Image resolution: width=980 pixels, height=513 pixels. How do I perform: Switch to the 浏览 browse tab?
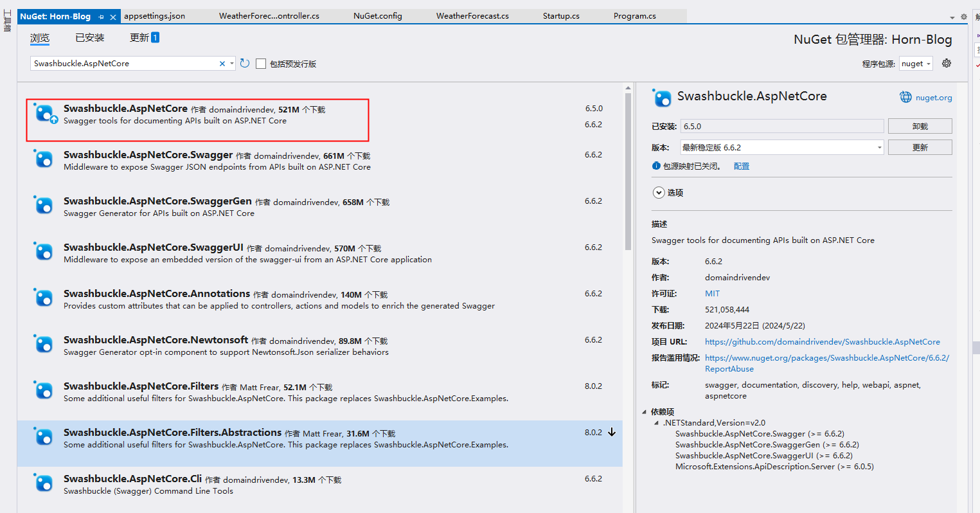point(40,38)
